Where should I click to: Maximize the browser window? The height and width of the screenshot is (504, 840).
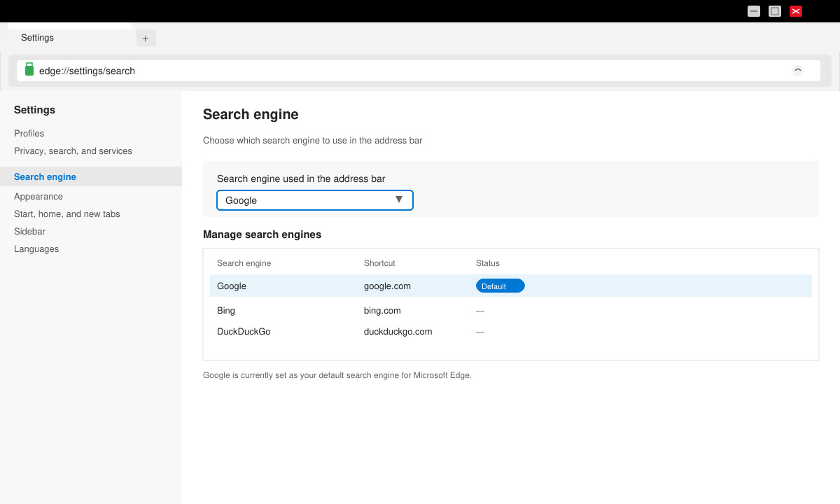point(775,11)
